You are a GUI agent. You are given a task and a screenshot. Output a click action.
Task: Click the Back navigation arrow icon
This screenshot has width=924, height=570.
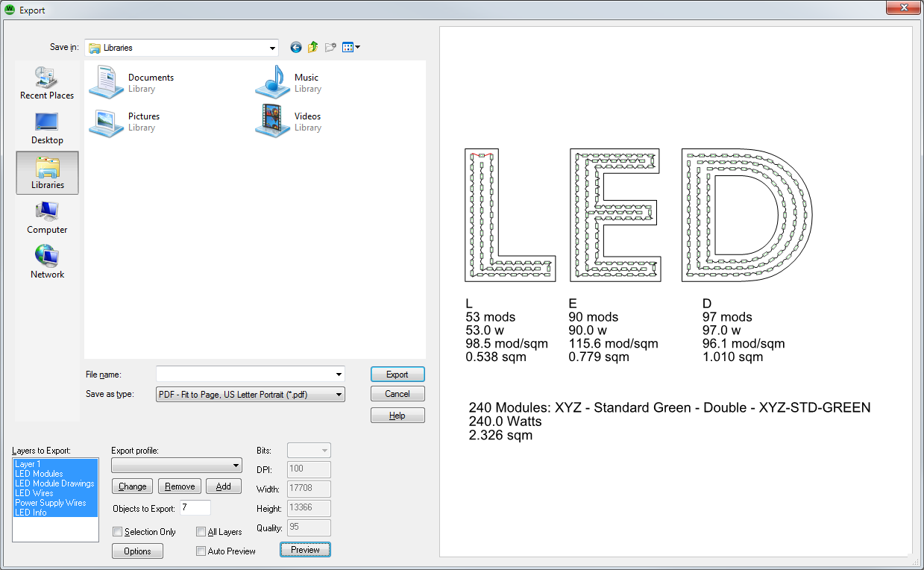(296, 48)
